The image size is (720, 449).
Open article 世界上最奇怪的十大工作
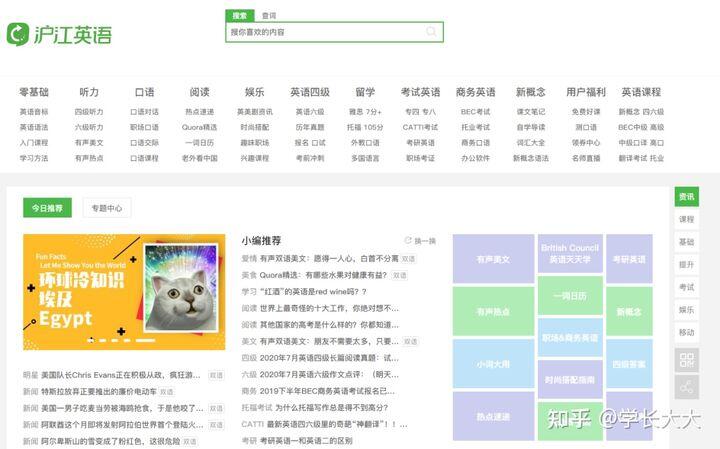329,308
